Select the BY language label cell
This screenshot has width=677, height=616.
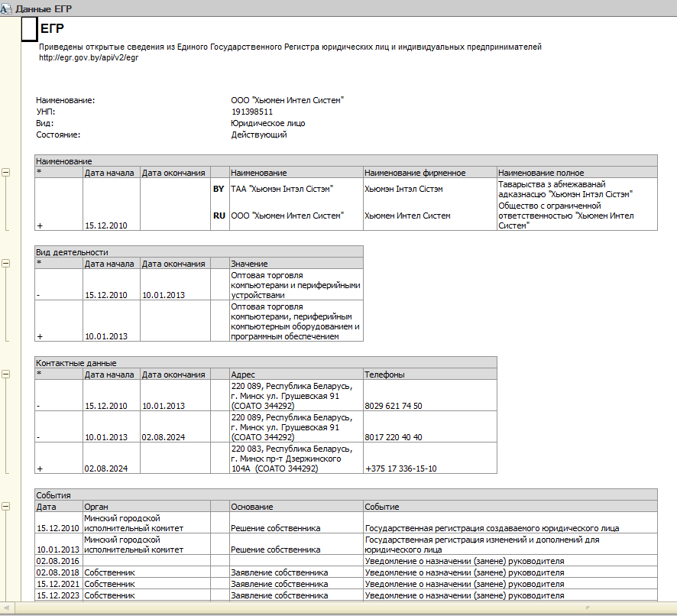219,189
